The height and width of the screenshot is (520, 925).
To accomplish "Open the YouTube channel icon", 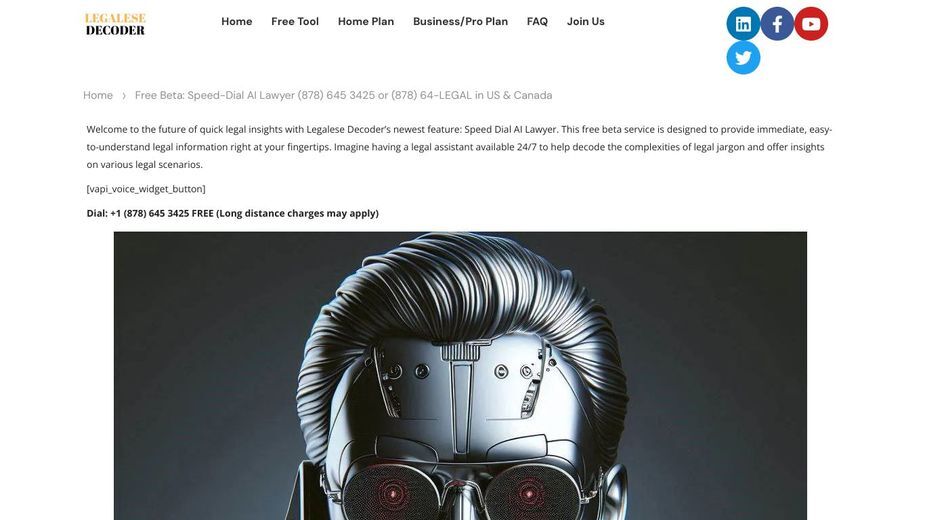I will tap(811, 24).
